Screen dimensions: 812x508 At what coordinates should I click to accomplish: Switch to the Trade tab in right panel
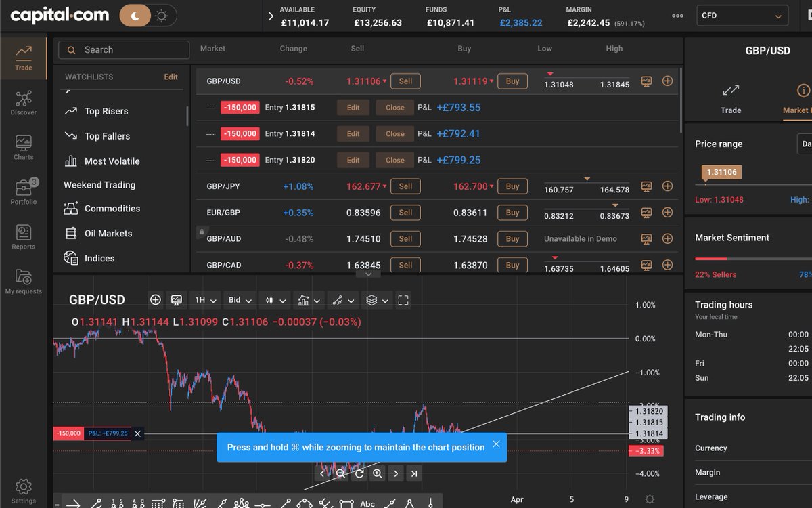731,100
